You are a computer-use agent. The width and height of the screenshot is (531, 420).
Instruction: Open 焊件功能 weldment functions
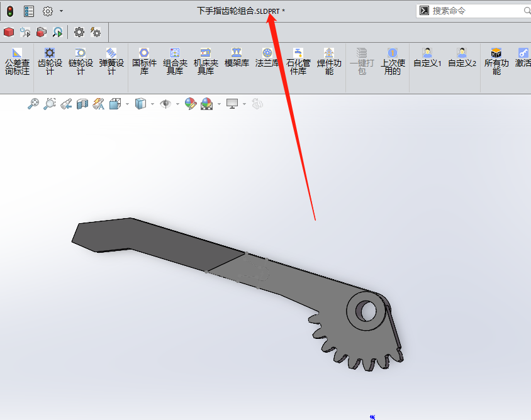329,61
